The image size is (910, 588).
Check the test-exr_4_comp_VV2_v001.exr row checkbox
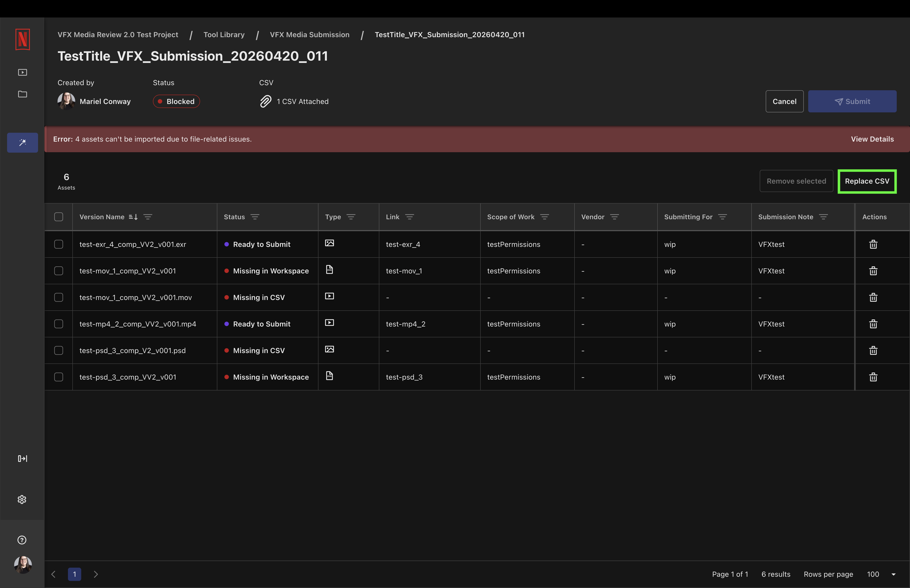pyautogui.click(x=58, y=244)
